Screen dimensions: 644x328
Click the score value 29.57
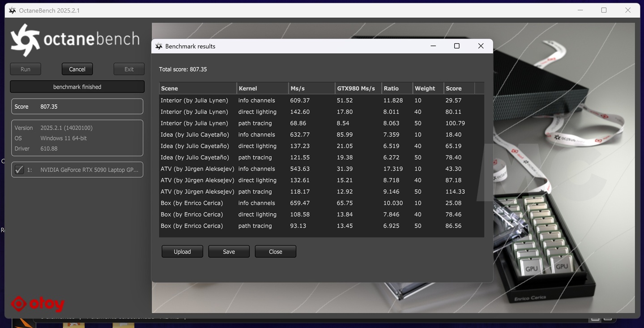(x=453, y=100)
